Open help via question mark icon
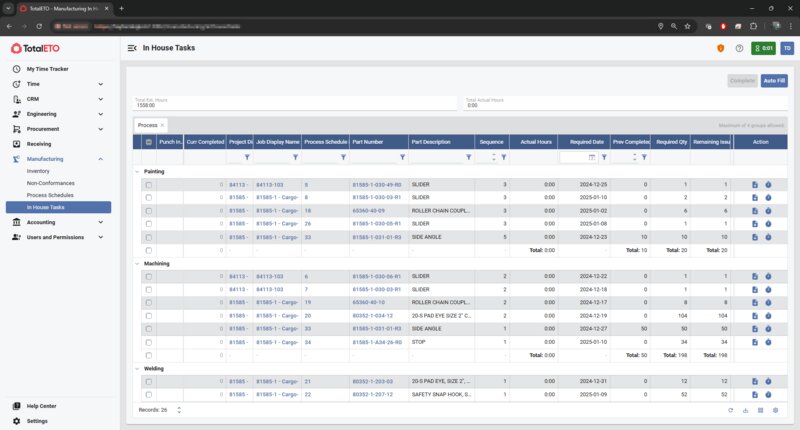The width and height of the screenshot is (800, 430). (x=739, y=48)
